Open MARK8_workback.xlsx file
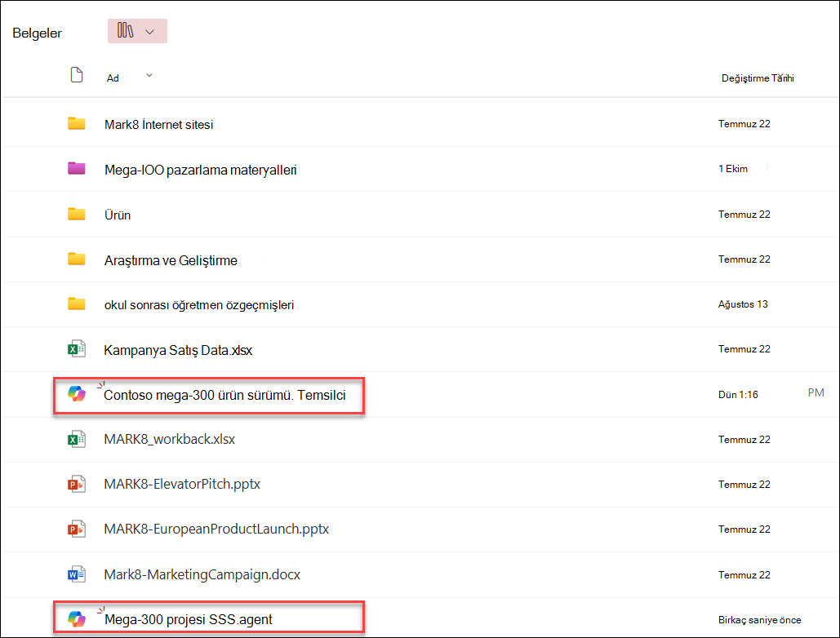 [x=169, y=440]
